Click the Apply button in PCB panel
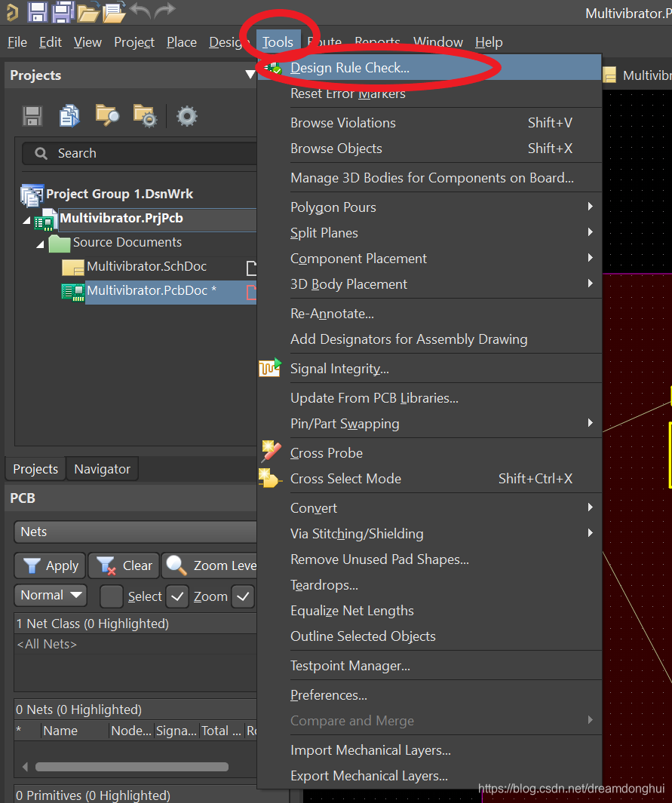This screenshot has width=672, height=803. pos(51,565)
